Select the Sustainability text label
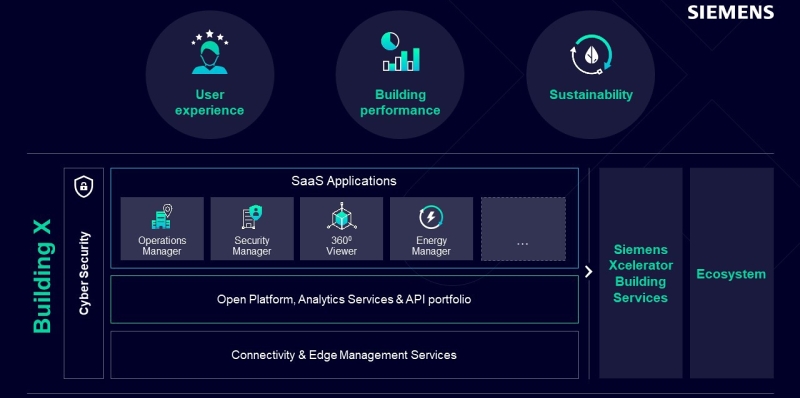Image resolution: width=800 pixels, height=398 pixels. 591,94
